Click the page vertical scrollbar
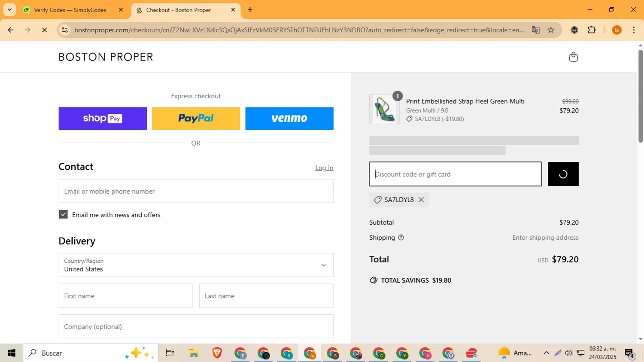Viewport: 644px width, 362px height. (640, 96)
